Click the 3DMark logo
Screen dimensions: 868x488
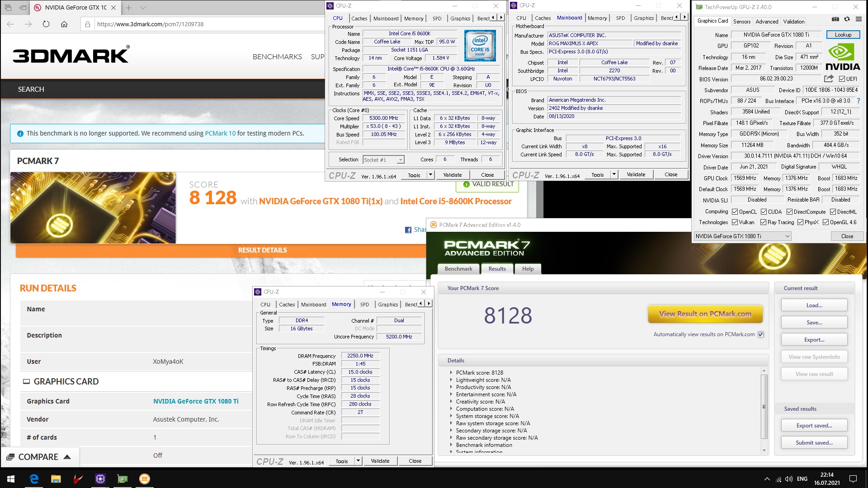pyautogui.click(x=71, y=54)
